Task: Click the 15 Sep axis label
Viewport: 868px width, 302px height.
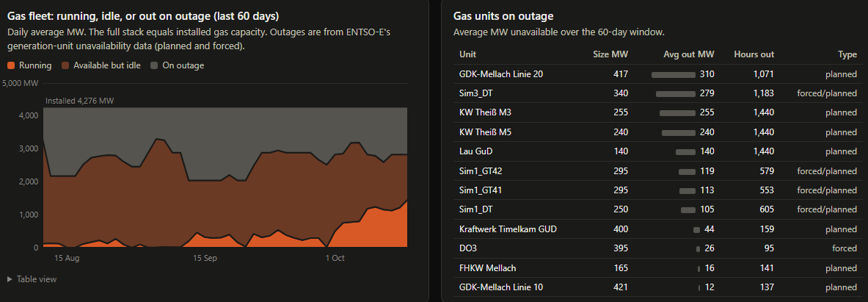Action: [204, 258]
